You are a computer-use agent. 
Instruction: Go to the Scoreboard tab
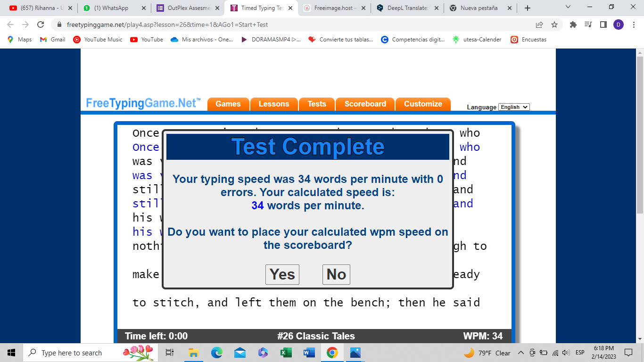click(365, 104)
